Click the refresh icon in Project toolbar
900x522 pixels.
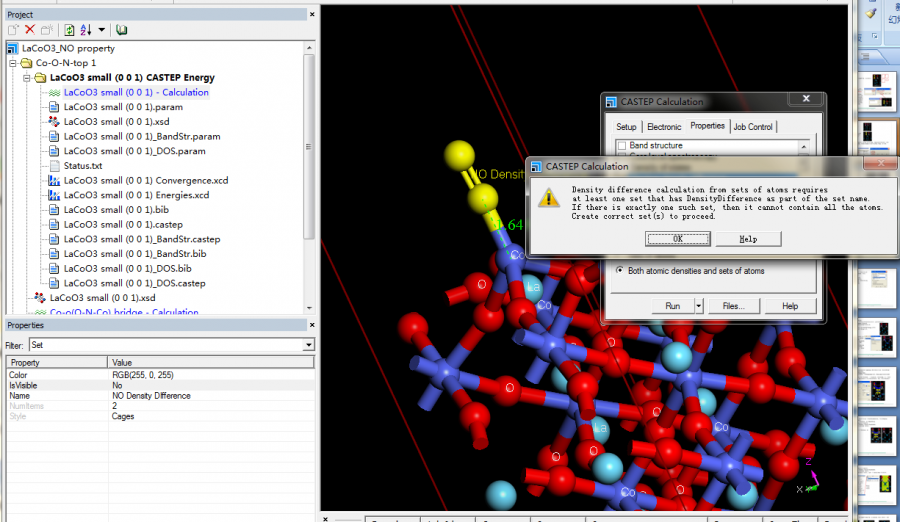tap(69, 30)
